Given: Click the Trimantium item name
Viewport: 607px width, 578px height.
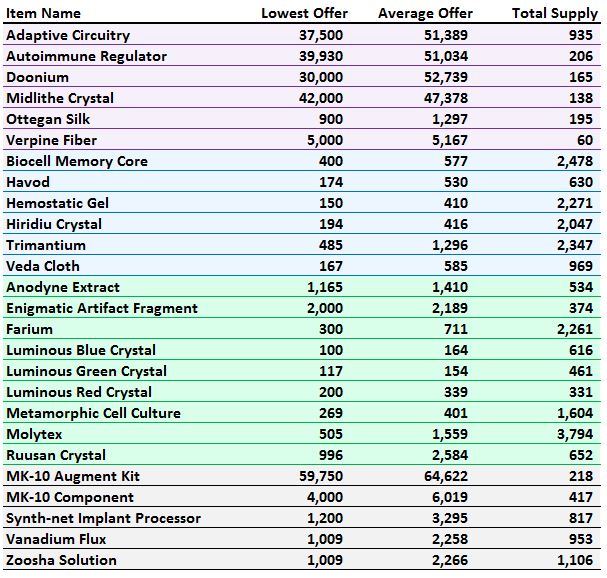Looking at the screenshot, I should click(46, 245).
